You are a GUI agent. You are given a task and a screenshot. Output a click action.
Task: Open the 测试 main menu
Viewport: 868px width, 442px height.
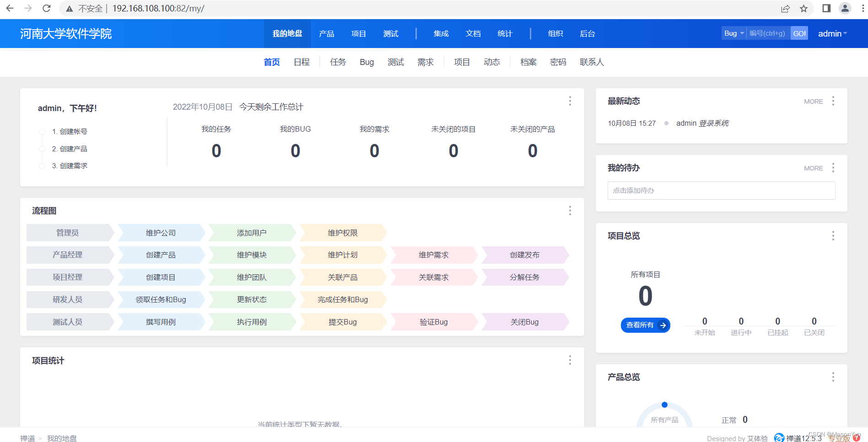tap(391, 33)
